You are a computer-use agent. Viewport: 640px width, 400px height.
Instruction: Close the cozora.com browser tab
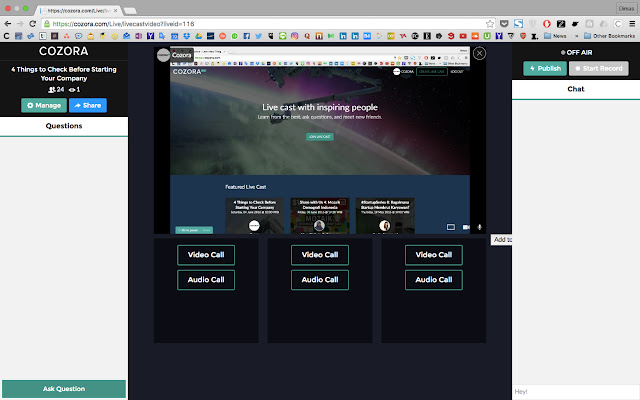click(x=116, y=10)
